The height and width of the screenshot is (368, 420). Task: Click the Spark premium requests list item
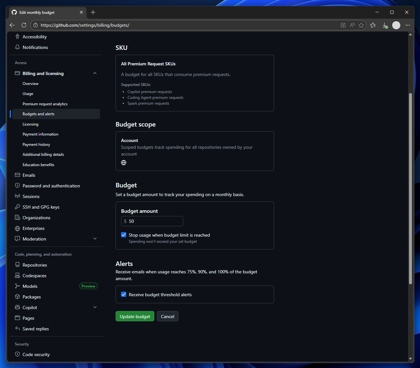click(148, 103)
